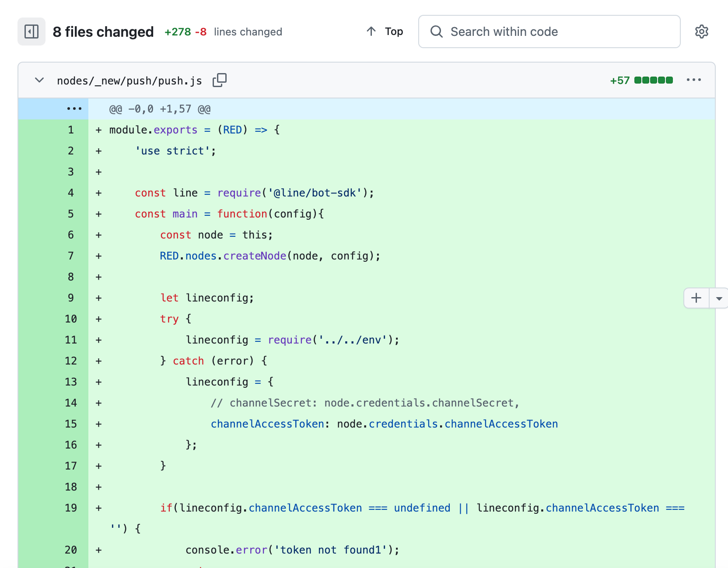Copy the push.js file path

(220, 80)
